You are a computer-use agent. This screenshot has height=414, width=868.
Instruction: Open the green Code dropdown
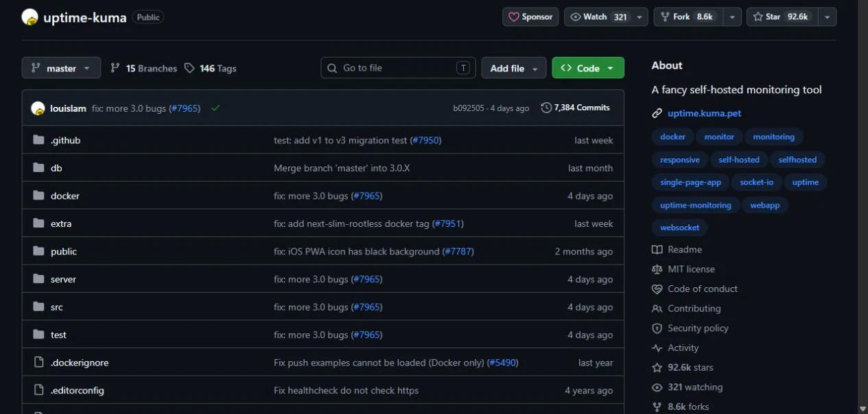588,68
